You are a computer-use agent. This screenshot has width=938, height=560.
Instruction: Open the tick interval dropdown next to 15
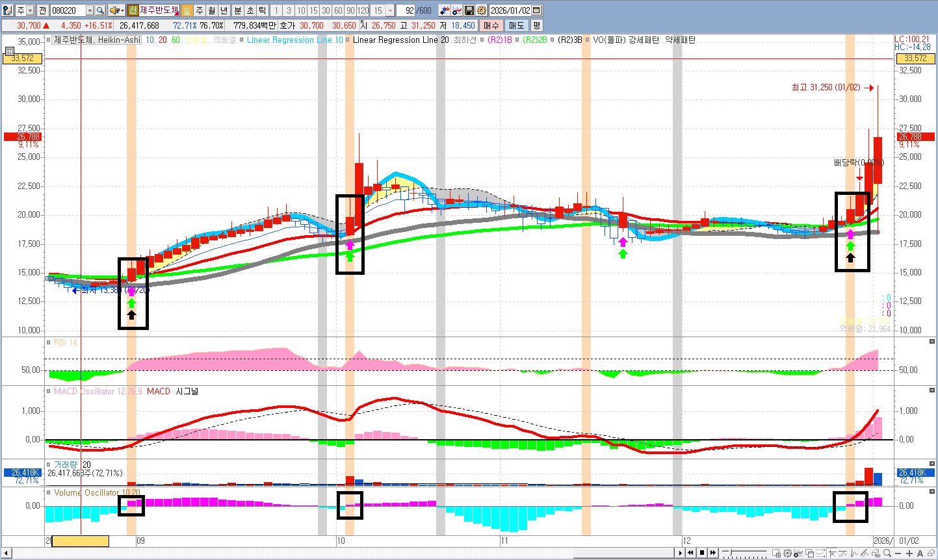(390, 10)
